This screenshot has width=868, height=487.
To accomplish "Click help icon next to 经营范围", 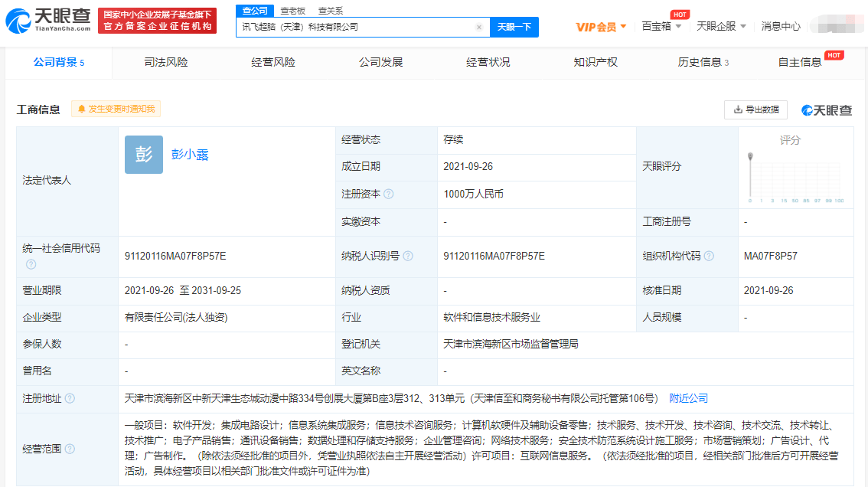I will [70, 449].
